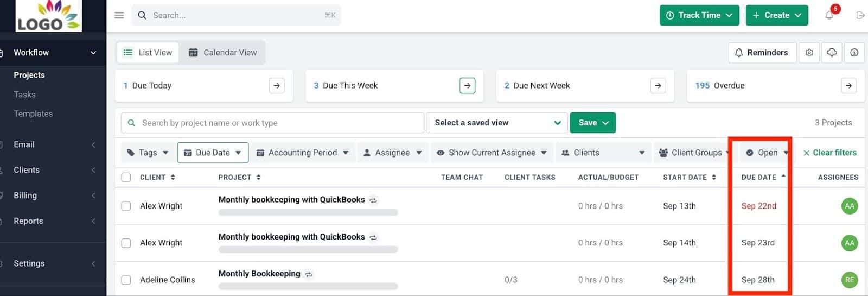This screenshot has height=296, width=868.
Task: Click the AA assignee avatar for Sep 22nd
Action: (849, 206)
